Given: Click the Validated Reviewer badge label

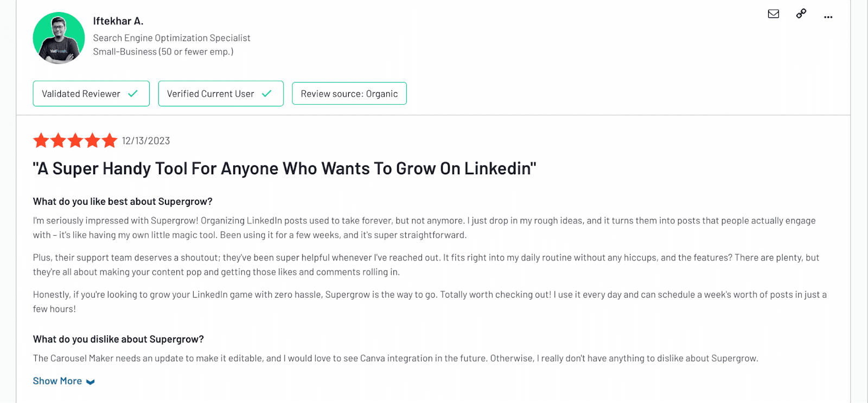Looking at the screenshot, I should [x=81, y=94].
